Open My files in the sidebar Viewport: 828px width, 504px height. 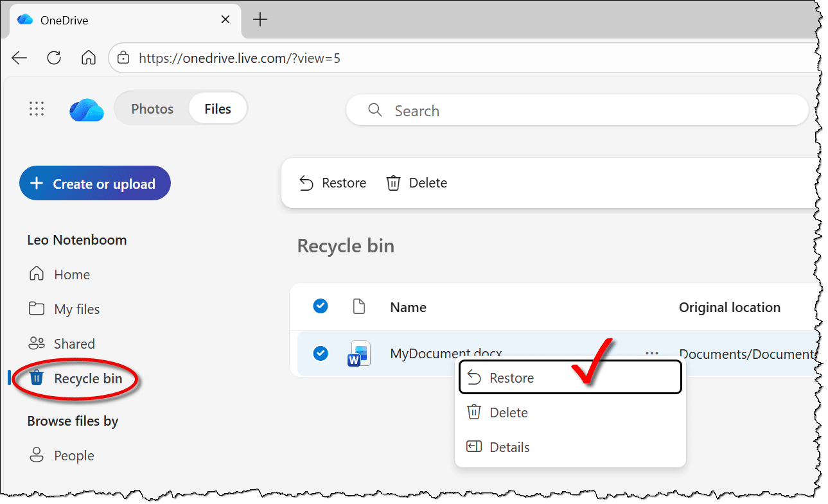[76, 309]
